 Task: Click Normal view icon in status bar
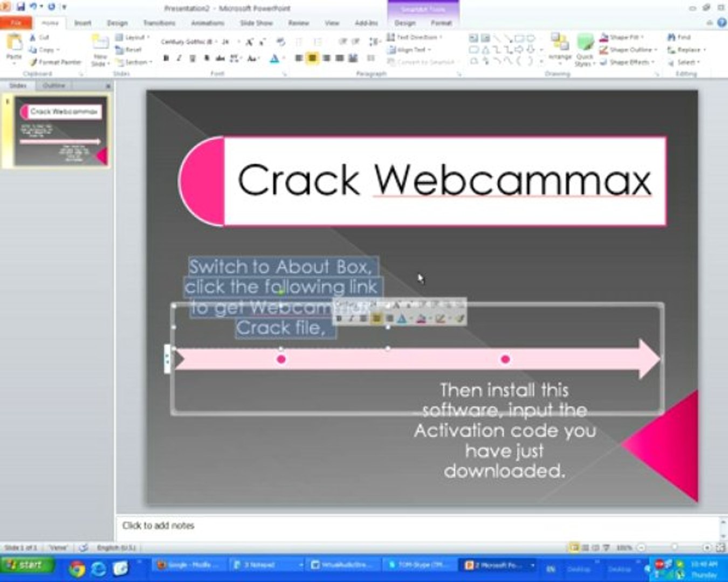click(575, 547)
